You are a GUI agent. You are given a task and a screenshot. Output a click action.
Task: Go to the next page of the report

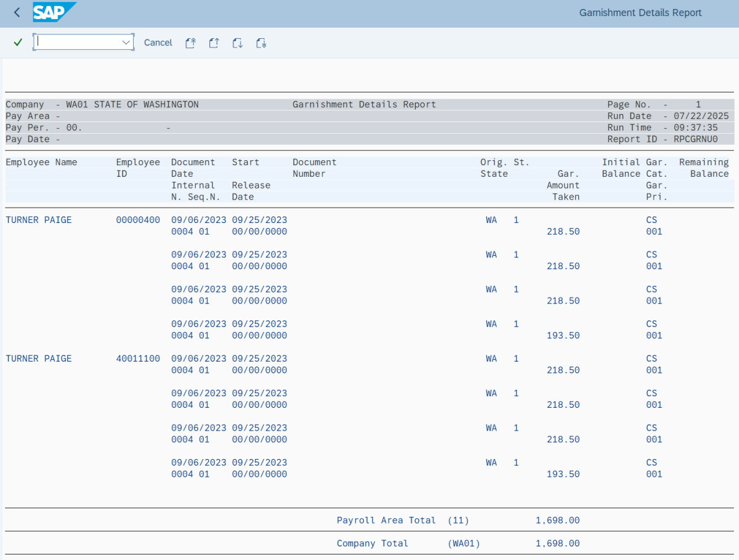point(237,43)
